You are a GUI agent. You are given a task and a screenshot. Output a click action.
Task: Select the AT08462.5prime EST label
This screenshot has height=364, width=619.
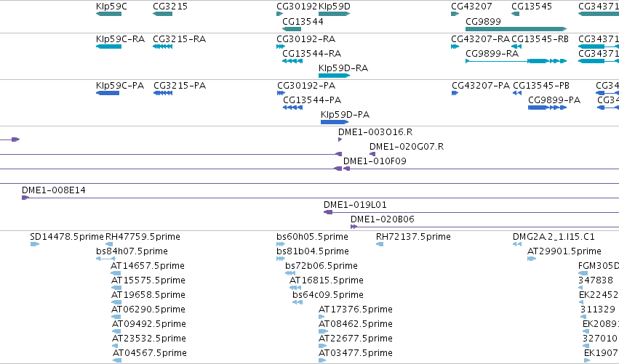tap(356, 324)
